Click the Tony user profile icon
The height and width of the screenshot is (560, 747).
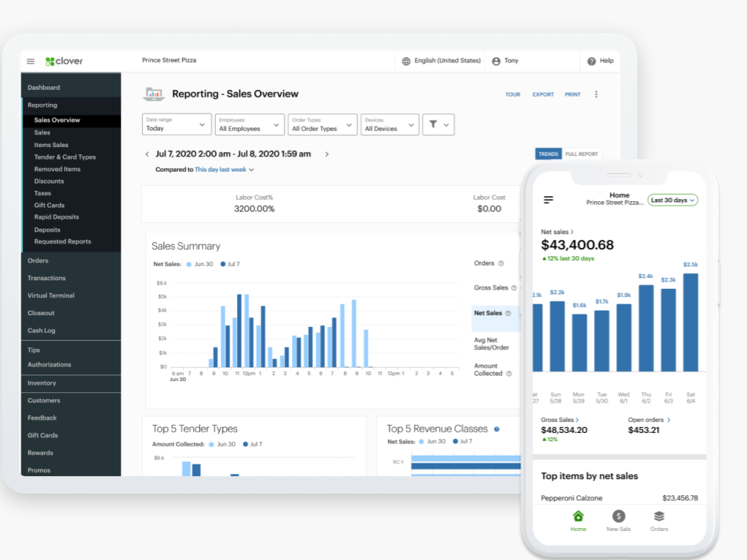coord(496,61)
